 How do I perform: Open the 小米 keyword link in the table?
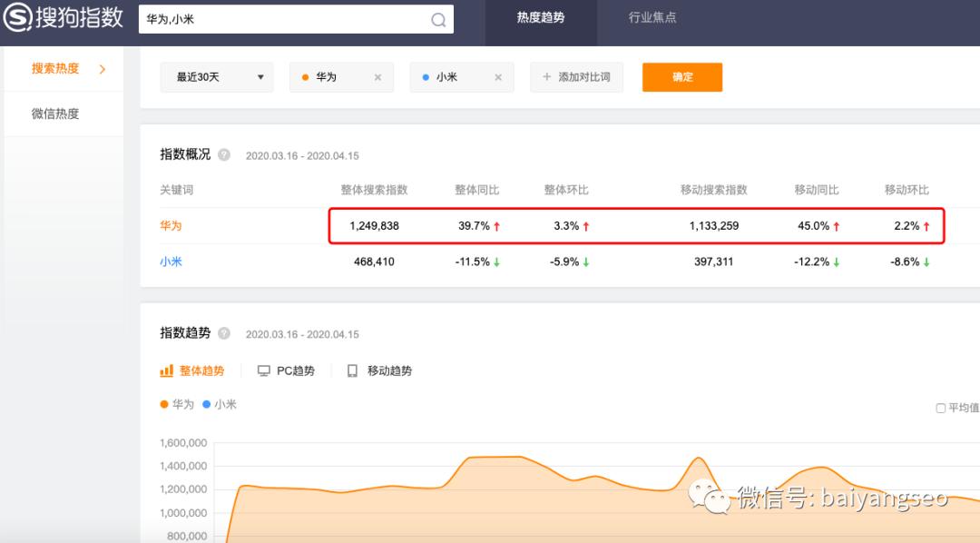click(171, 262)
